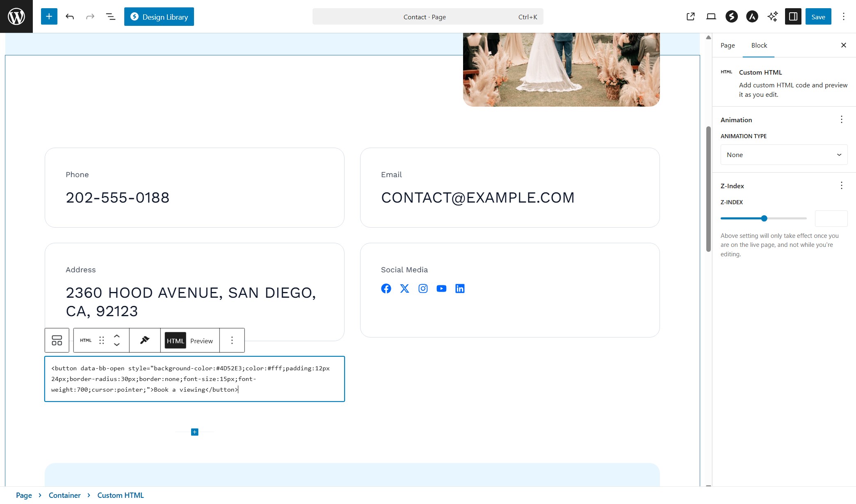Click the block drag handle
856x504 pixels.
point(102,340)
